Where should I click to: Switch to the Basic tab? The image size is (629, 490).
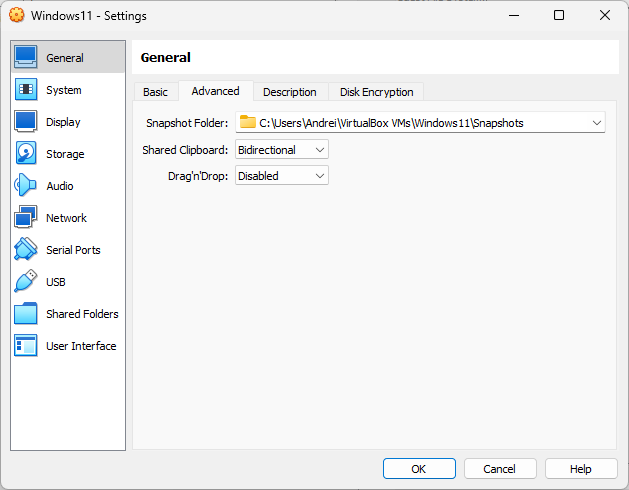coord(155,92)
